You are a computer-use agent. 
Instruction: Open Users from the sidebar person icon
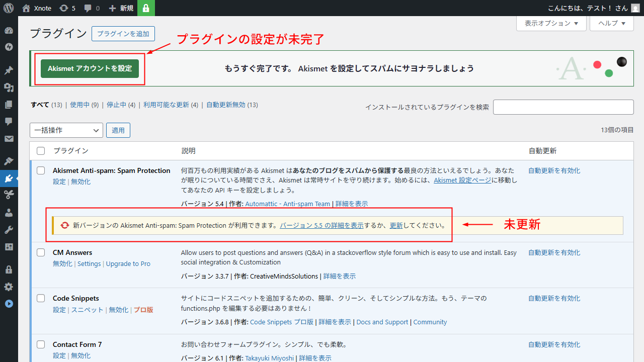tap(9, 213)
